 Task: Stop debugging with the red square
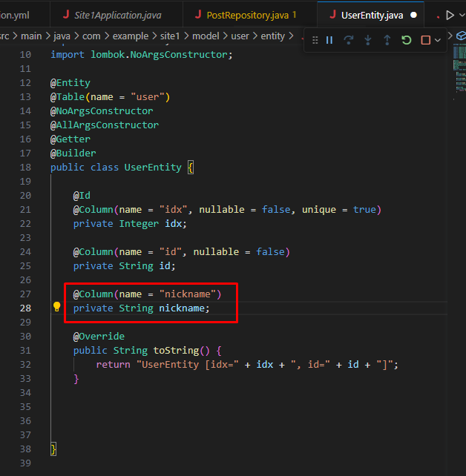(x=425, y=40)
